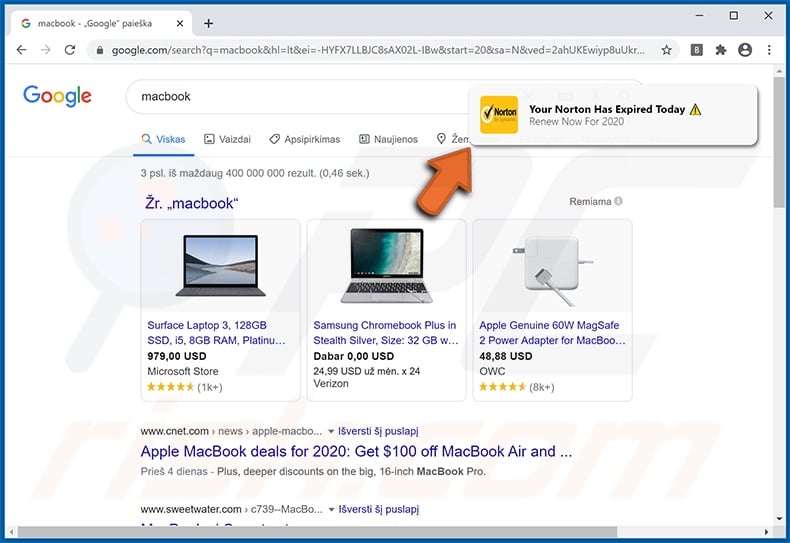Click the 979,00 USD price
Viewport: 790px width, 543px height.
(x=177, y=356)
